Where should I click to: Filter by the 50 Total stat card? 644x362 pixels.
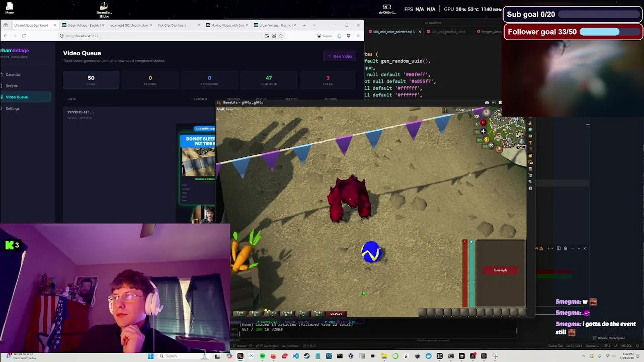pyautogui.click(x=91, y=80)
